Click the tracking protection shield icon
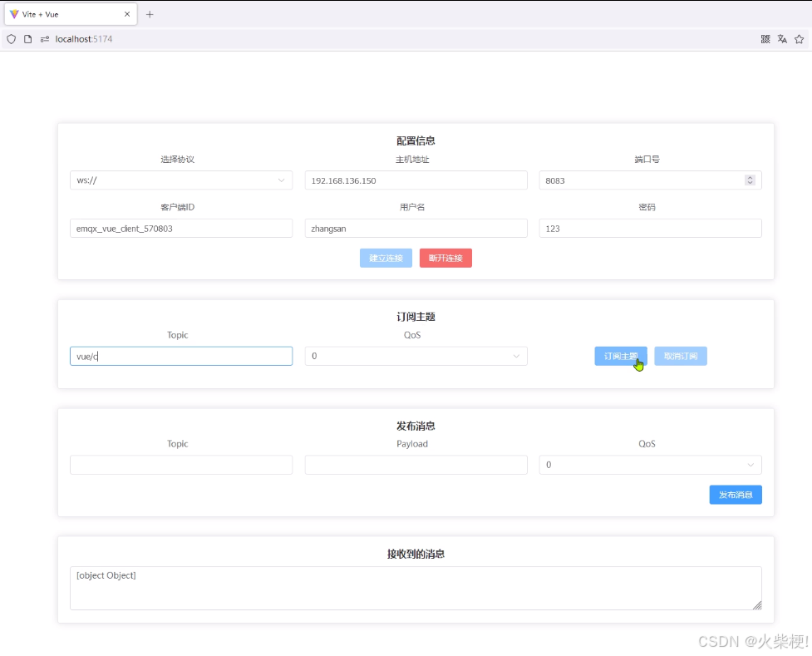Viewport: 812px width, 656px height. [x=11, y=39]
